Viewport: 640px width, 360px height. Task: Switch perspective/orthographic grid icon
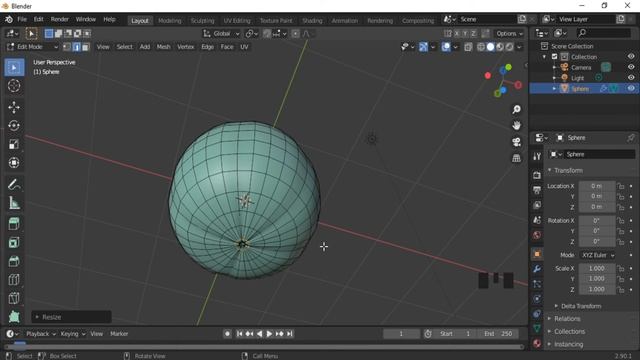516,158
